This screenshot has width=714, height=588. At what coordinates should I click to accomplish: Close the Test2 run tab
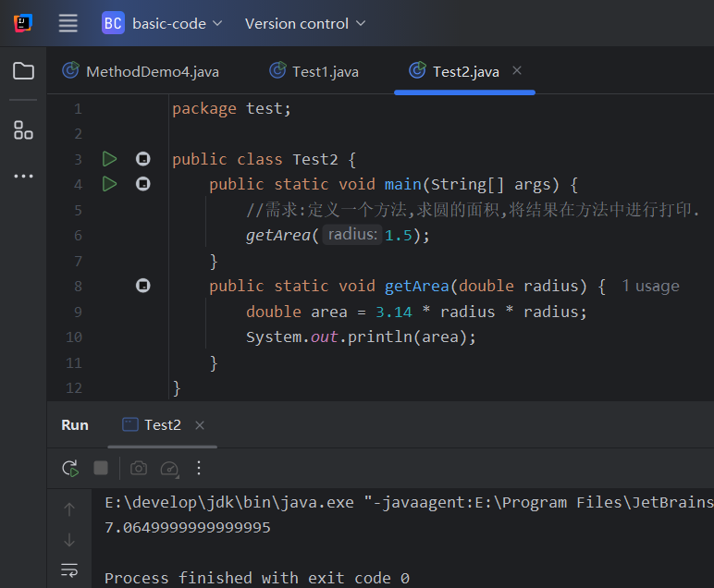pyautogui.click(x=200, y=425)
